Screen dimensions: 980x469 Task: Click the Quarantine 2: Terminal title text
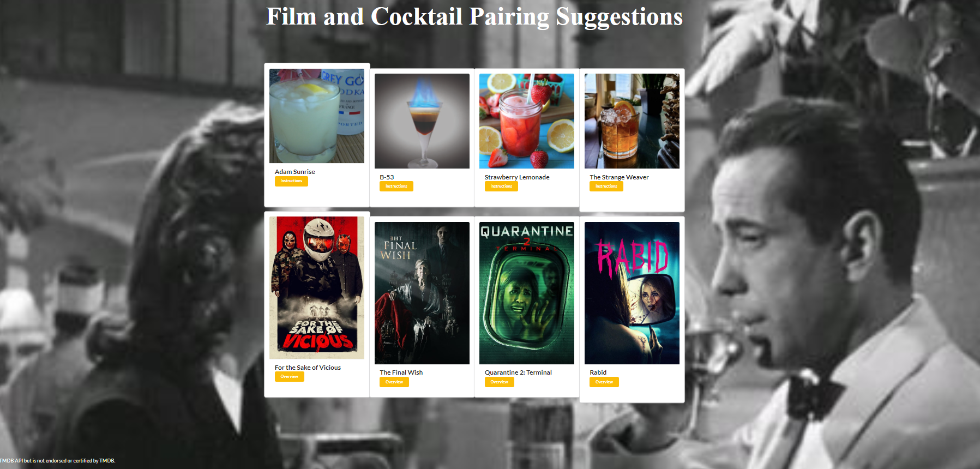518,372
